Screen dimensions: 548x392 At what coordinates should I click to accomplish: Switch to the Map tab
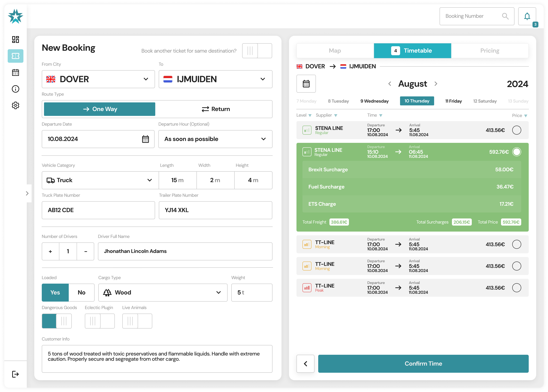point(335,51)
